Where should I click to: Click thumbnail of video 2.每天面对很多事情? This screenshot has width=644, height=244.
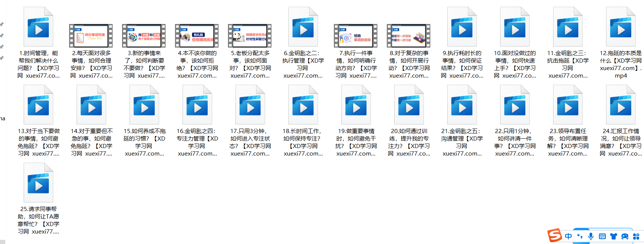91,36
